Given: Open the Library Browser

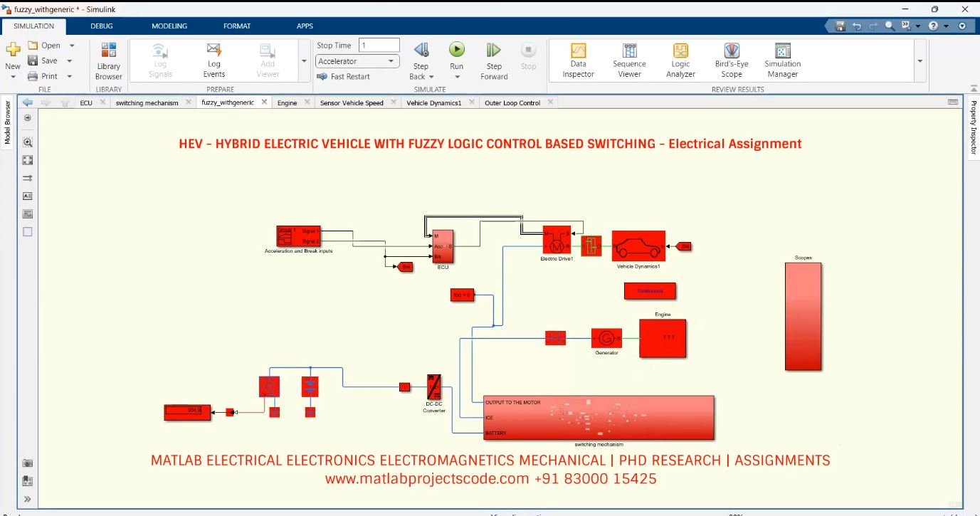Looking at the screenshot, I should coord(107,60).
